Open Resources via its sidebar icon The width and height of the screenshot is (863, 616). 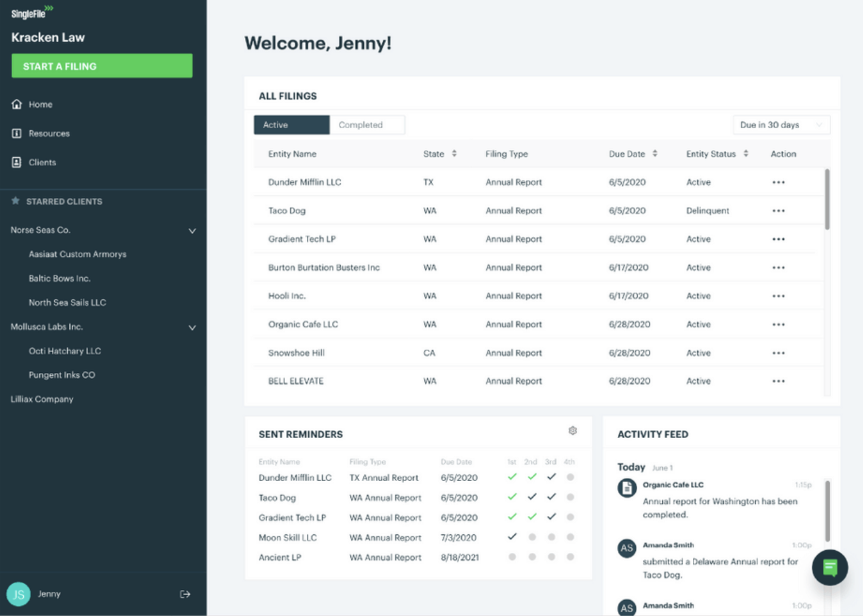point(16,134)
